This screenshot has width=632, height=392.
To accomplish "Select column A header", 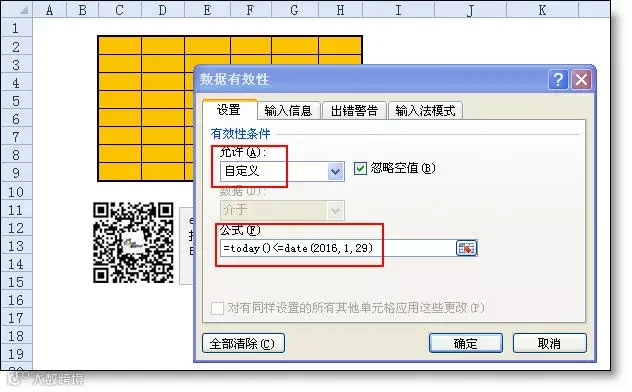I will click(49, 9).
